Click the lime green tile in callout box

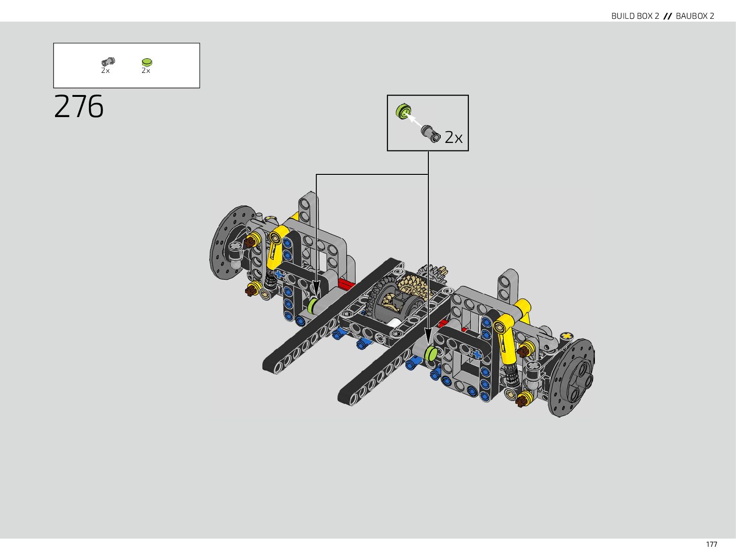tap(403, 111)
